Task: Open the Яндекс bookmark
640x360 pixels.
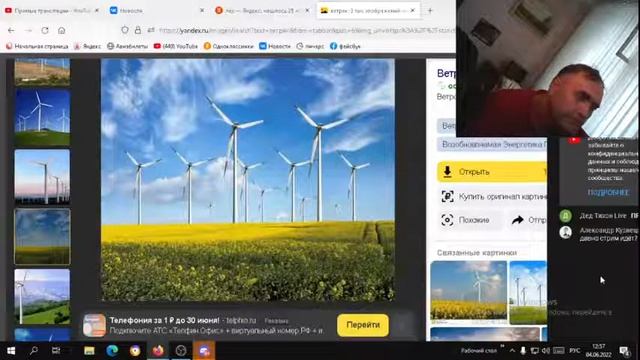Action: point(87,46)
